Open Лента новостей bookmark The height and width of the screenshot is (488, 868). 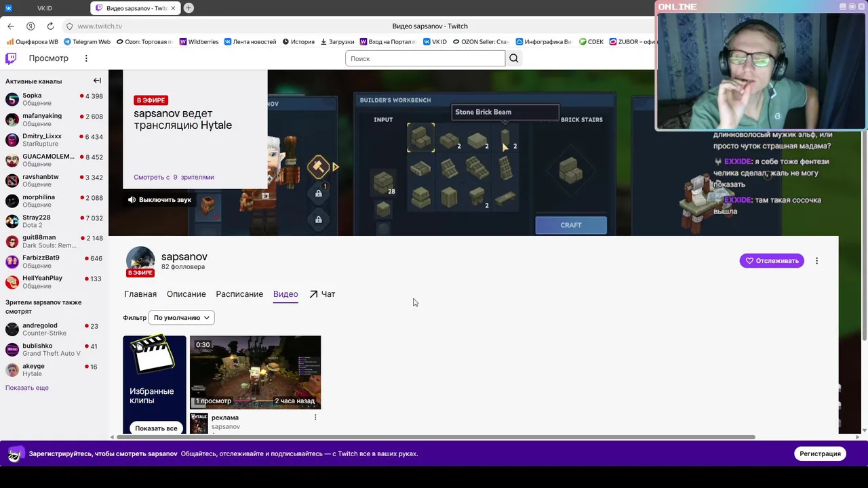pyautogui.click(x=250, y=41)
